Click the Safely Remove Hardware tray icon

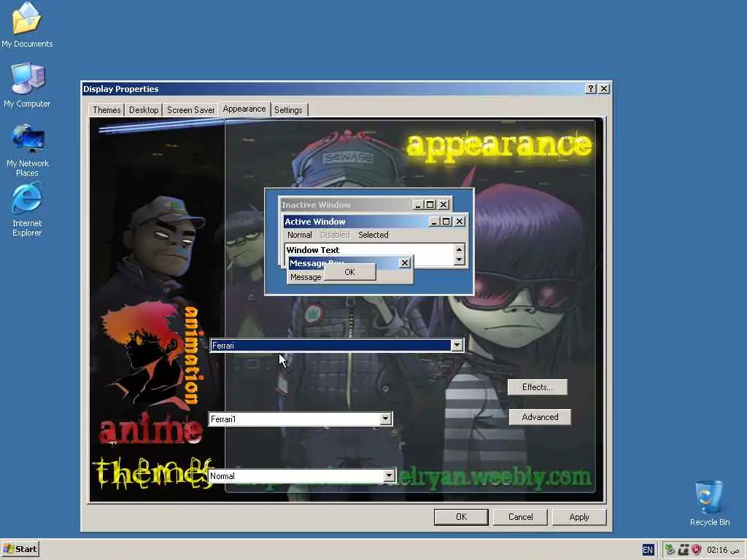pos(670,550)
